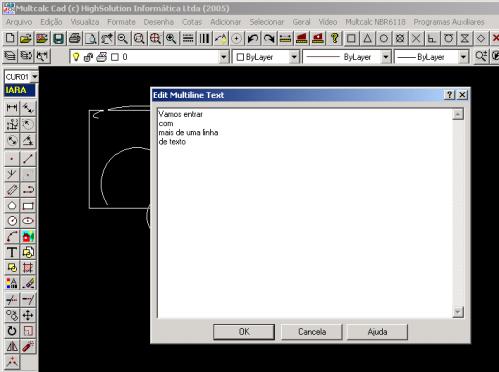Click the text area's scroll down arrow
The width and height of the screenshot is (499, 372).
(x=458, y=312)
